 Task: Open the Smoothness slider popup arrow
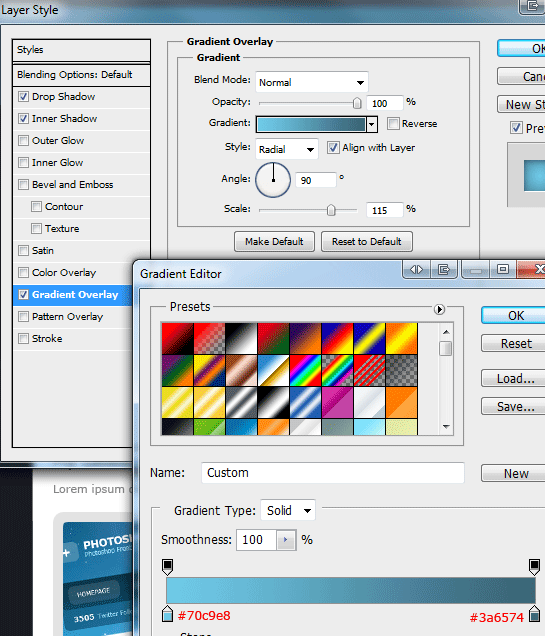pos(286,540)
